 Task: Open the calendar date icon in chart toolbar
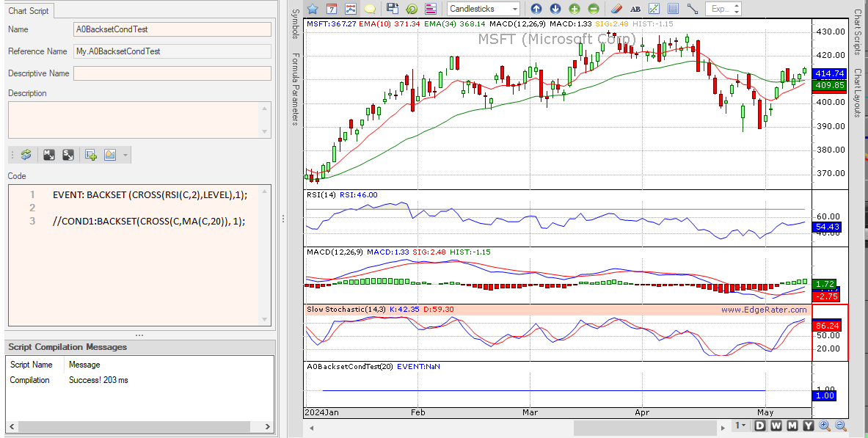[x=332, y=9]
